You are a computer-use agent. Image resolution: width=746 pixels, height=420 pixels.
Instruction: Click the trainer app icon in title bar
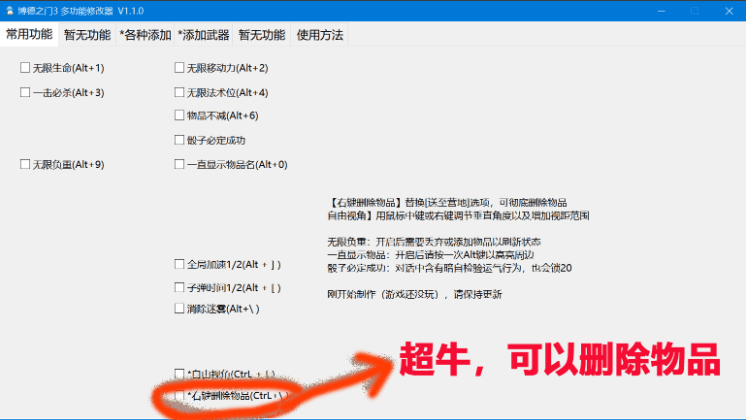pyautogui.click(x=10, y=10)
